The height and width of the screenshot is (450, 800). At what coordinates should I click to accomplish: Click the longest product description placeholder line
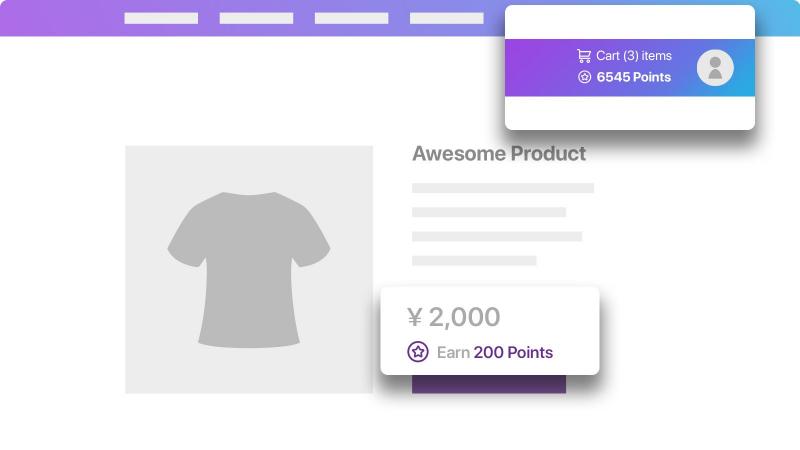pos(503,188)
